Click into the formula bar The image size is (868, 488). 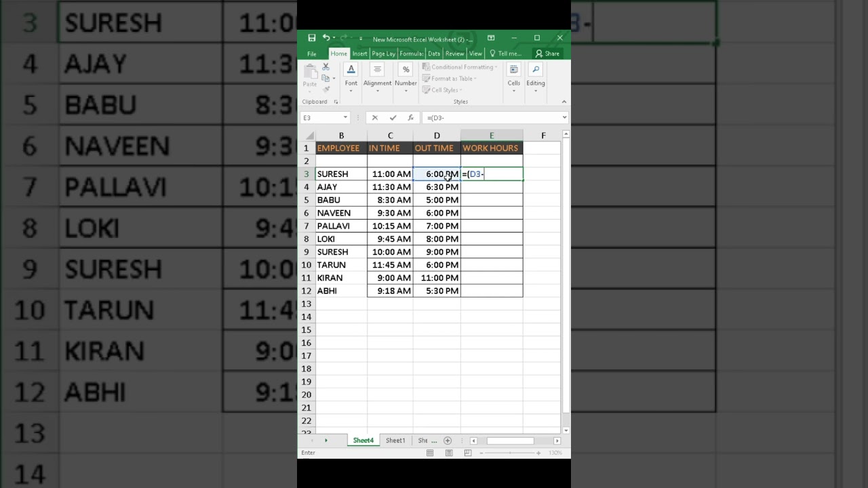click(491, 117)
